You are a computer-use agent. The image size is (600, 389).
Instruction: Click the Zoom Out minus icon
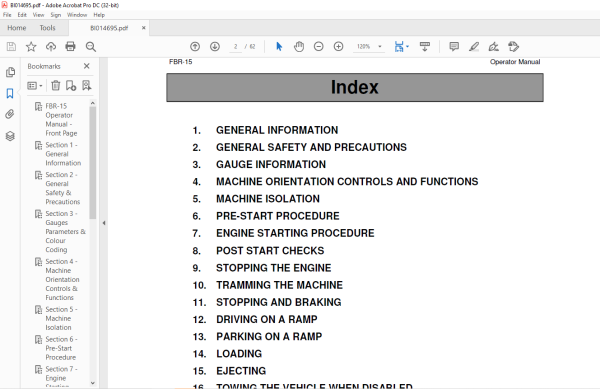[318, 47]
